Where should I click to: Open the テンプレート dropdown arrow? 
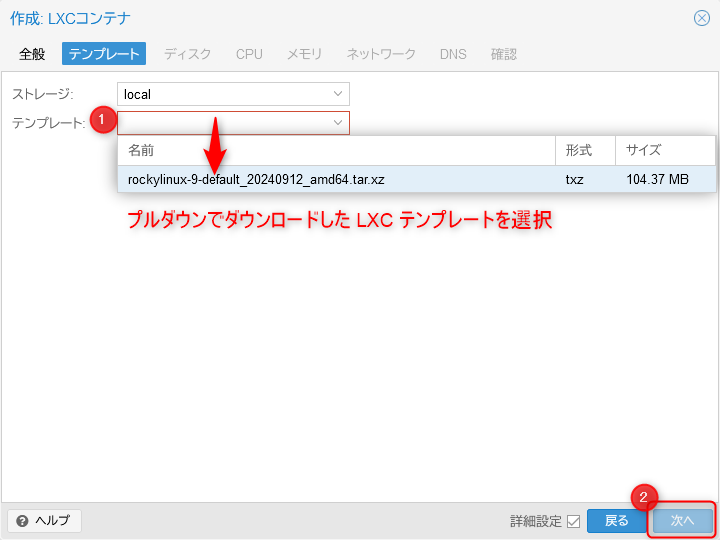[x=338, y=122]
